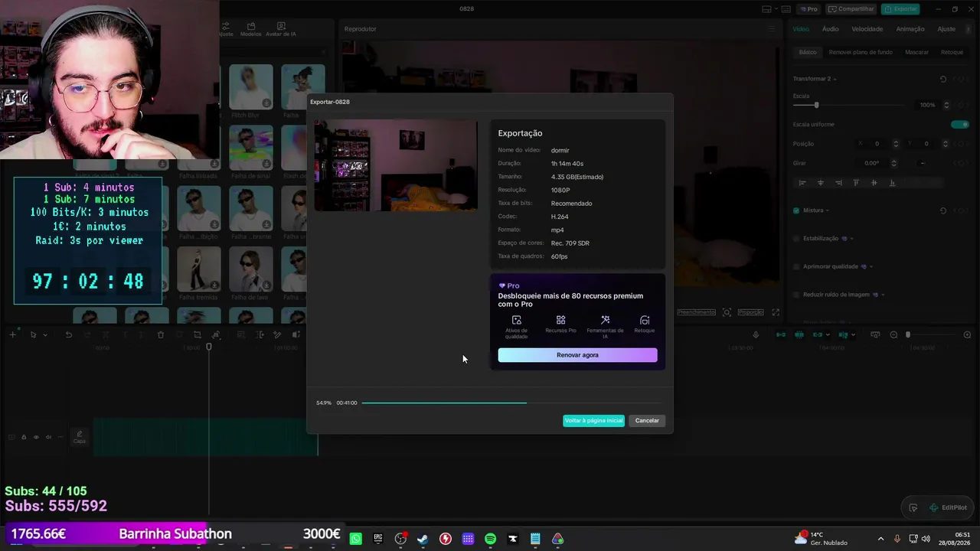Select the Mascarar sub-tab
The height and width of the screenshot is (551, 980).
[916, 52]
